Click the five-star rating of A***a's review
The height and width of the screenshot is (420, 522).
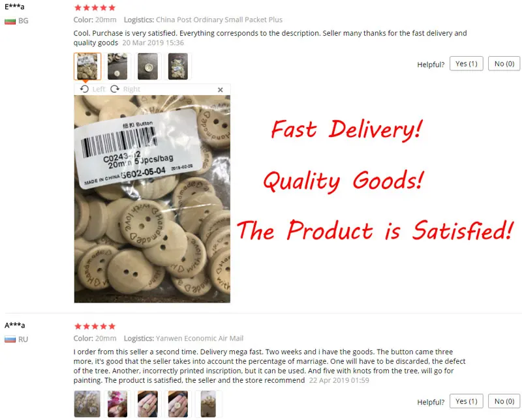click(x=95, y=326)
